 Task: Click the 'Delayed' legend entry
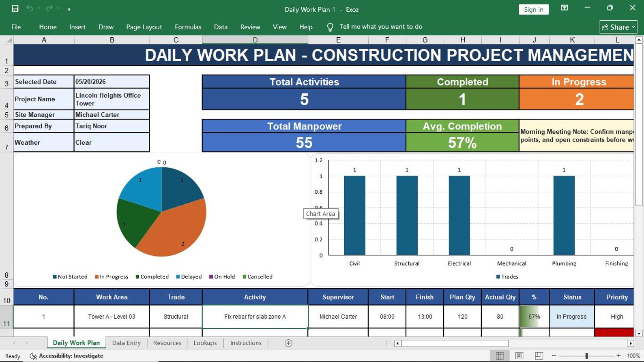pos(189,277)
